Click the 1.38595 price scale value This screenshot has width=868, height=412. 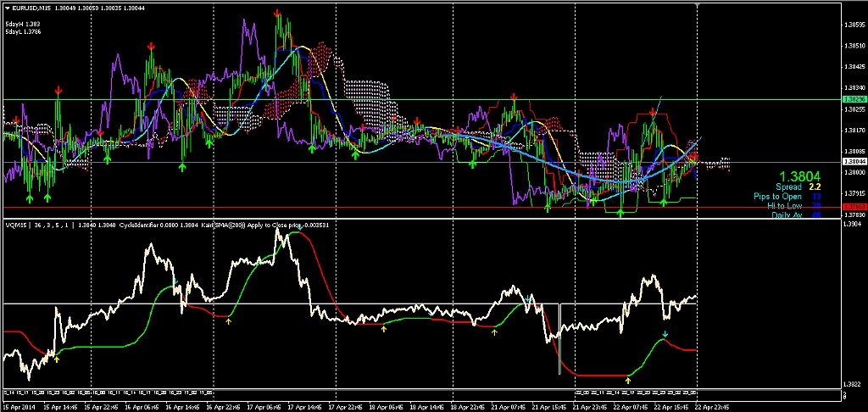point(854,25)
